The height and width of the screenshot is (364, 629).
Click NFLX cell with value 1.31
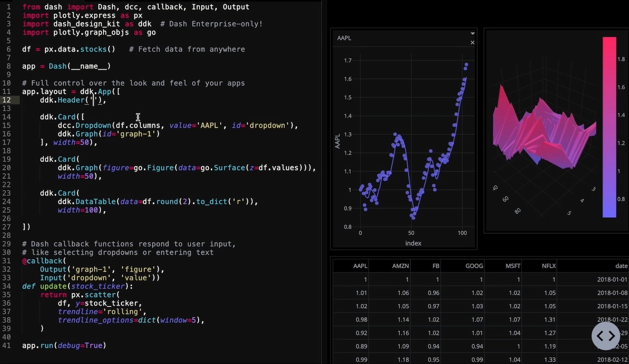[549, 319]
